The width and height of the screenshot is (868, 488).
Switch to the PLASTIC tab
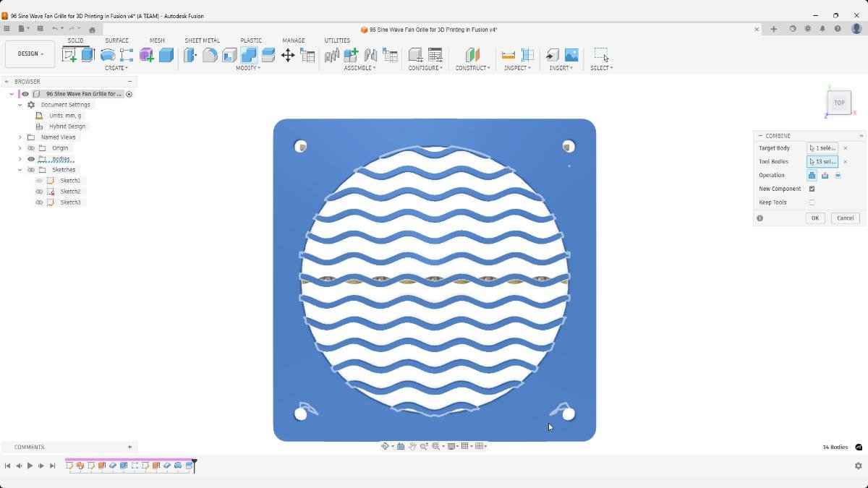pos(251,40)
